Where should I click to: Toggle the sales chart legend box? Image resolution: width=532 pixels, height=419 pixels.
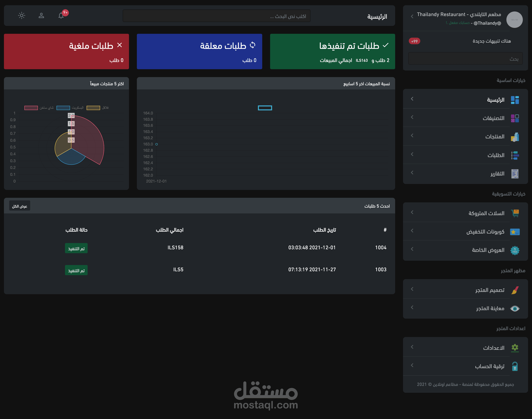click(x=265, y=108)
